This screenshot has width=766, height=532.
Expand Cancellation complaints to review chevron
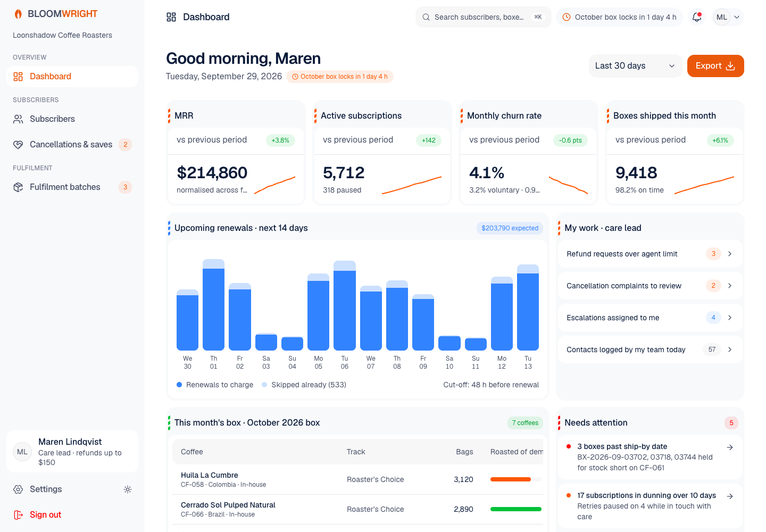pyautogui.click(x=730, y=286)
